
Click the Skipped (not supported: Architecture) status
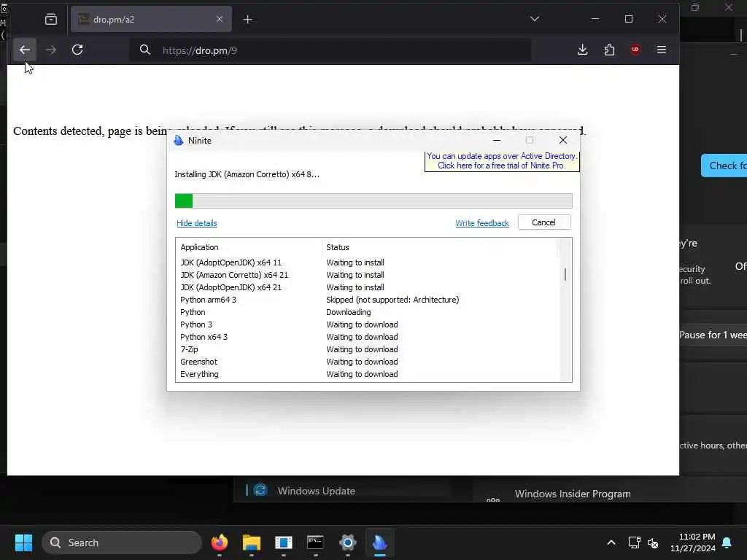point(392,300)
